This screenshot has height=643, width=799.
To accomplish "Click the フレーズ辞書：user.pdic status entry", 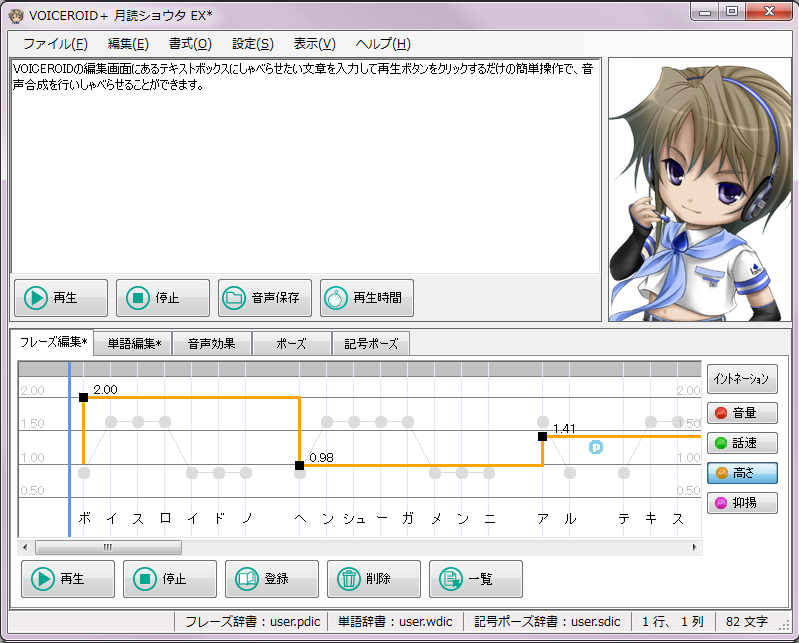I will [252, 622].
